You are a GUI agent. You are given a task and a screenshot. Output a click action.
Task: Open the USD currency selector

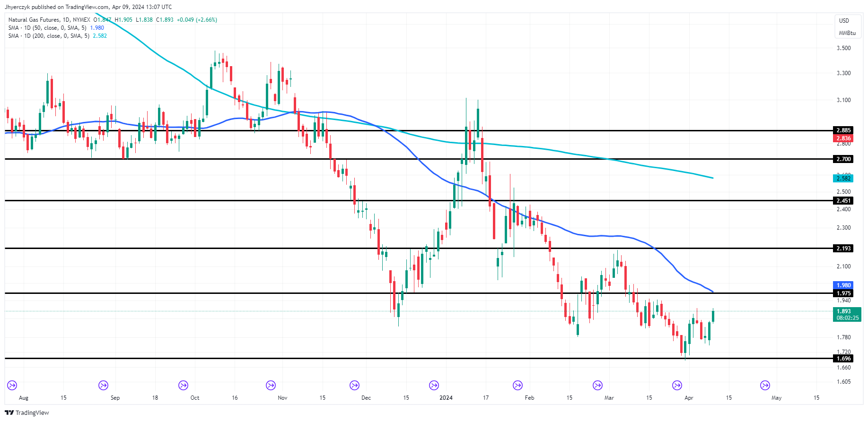[x=844, y=21]
